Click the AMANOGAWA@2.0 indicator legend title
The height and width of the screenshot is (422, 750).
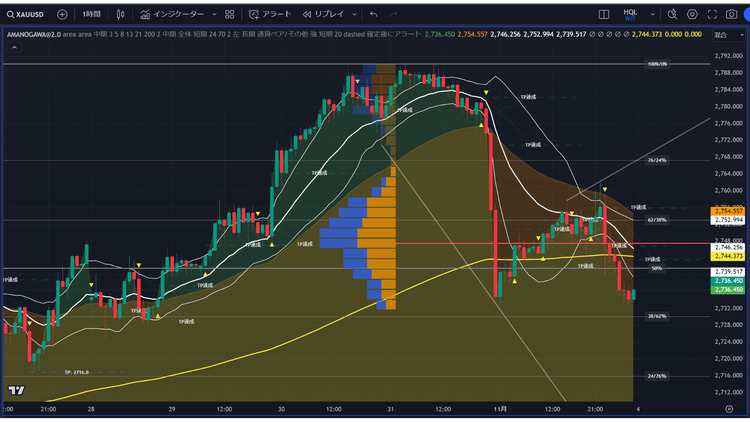pyautogui.click(x=33, y=34)
